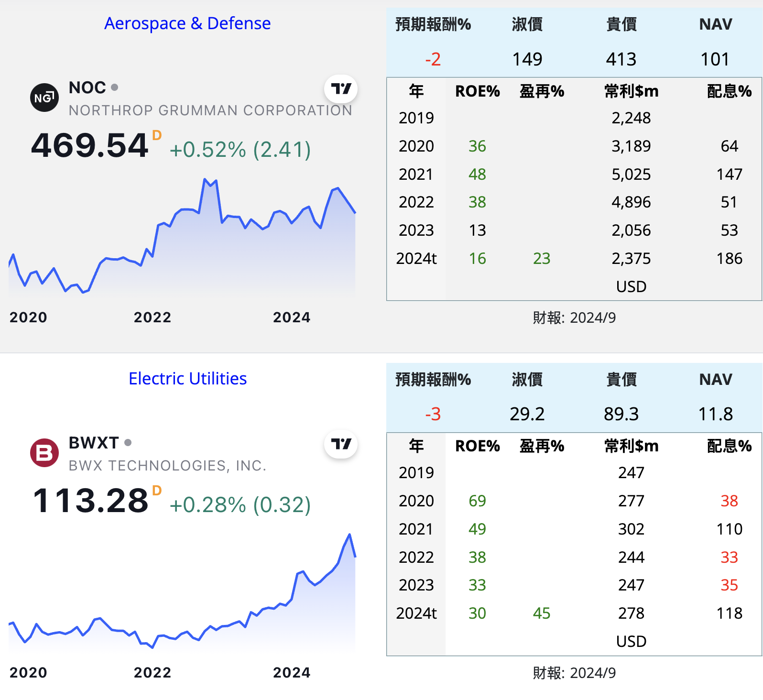763x700 pixels.
Task: Click the USD currency label in BWXT table
Action: click(x=632, y=641)
